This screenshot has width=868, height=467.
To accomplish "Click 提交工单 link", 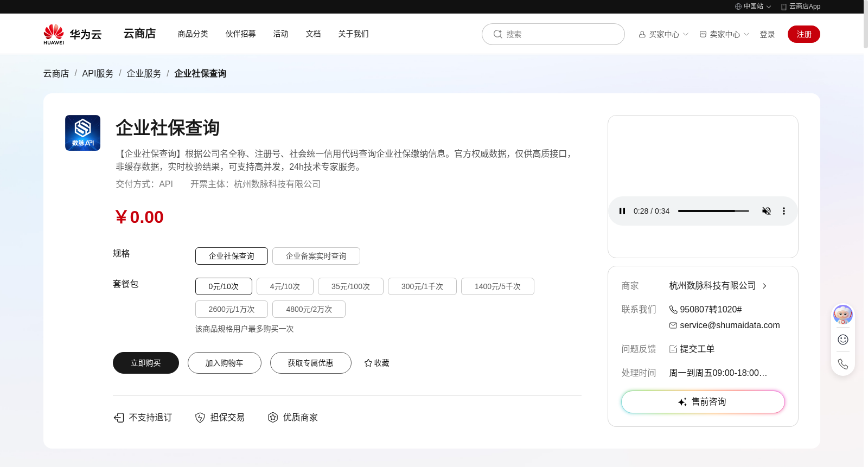I will (698, 349).
